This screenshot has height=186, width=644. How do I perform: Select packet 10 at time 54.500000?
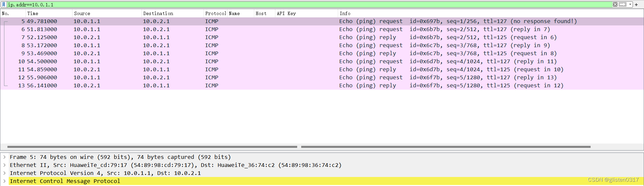322,62
